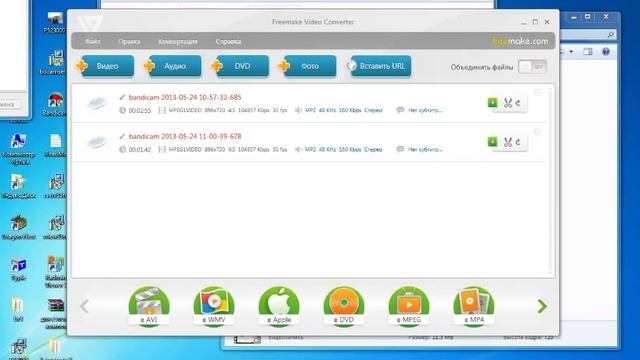This screenshot has height=360, width=640.
Task: Open the blue T desktop shortcut
Action: (x=18, y=269)
